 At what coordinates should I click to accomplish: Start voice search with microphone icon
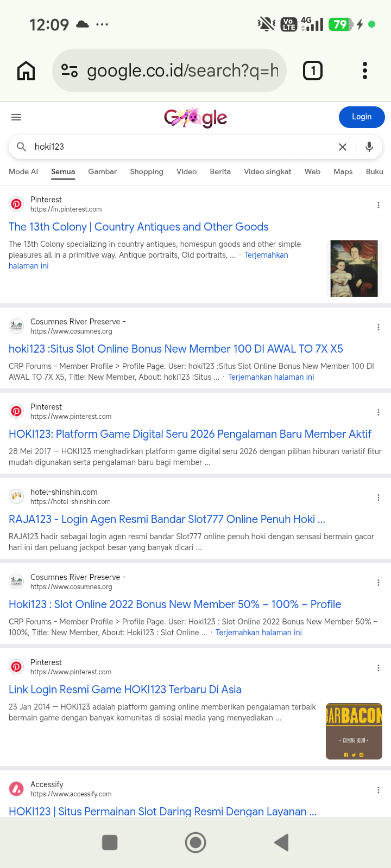[x=369, y=147]
